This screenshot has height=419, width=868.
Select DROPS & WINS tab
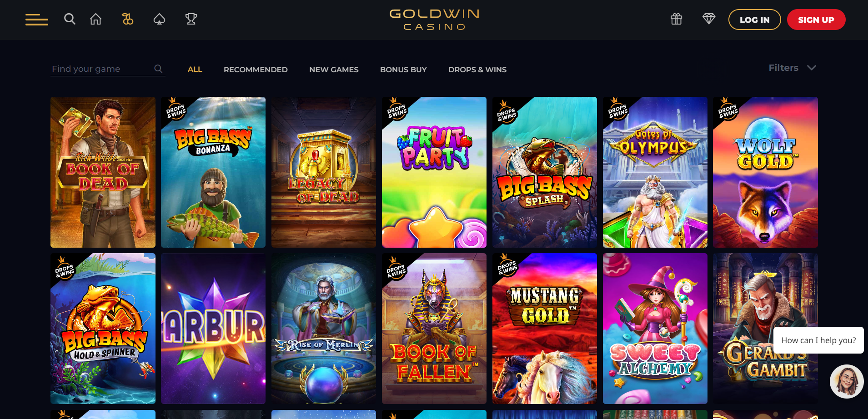[x=477, y=70]
